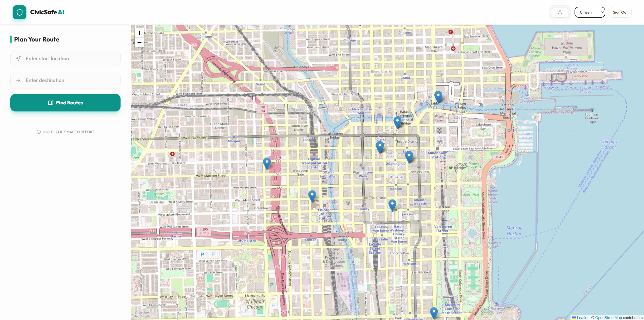
Task: Click the CivicSafe AI shield logo
Action: tap(19, 12)
